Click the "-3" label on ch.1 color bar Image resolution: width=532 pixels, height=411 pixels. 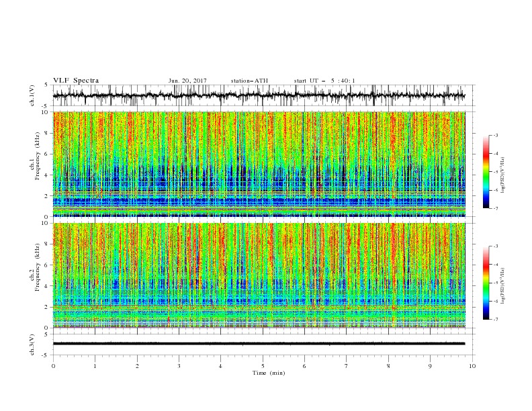click(495, 135)
